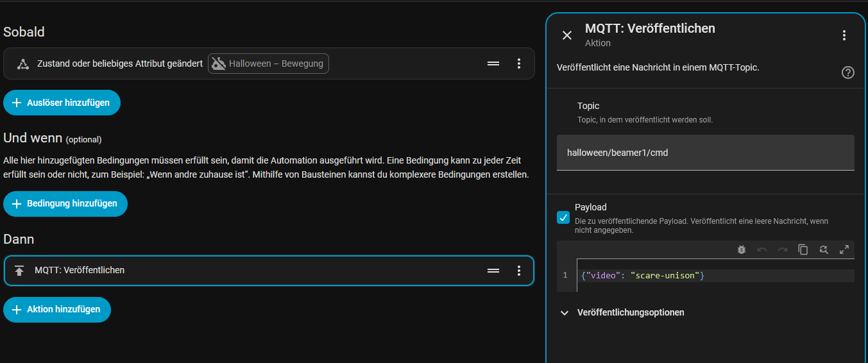This screenshot has width=868, height=363.
Task: Open find and replace in the payload editor
Action: point(824,249)
